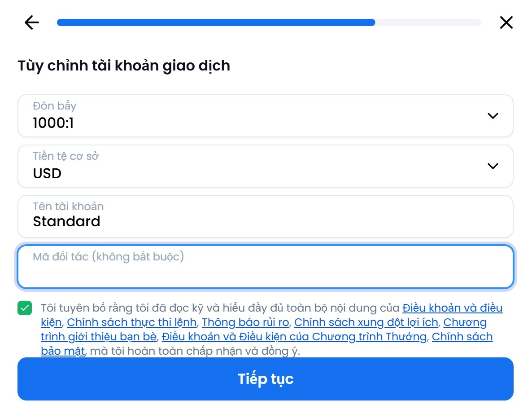Click the chevron in the Tiền tệ cơ sở field
The height and width of the screenshot is (418, 532).
[493, 166]
